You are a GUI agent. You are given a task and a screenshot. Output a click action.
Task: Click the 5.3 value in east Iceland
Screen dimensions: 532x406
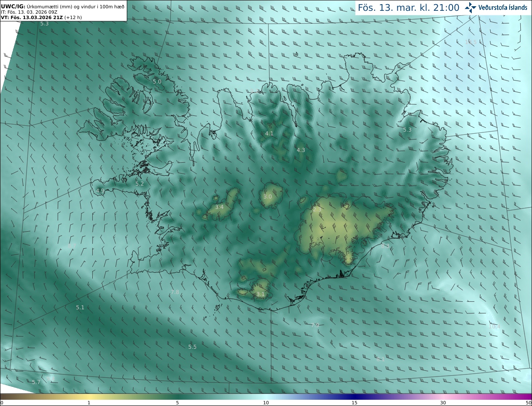point(407,130)
